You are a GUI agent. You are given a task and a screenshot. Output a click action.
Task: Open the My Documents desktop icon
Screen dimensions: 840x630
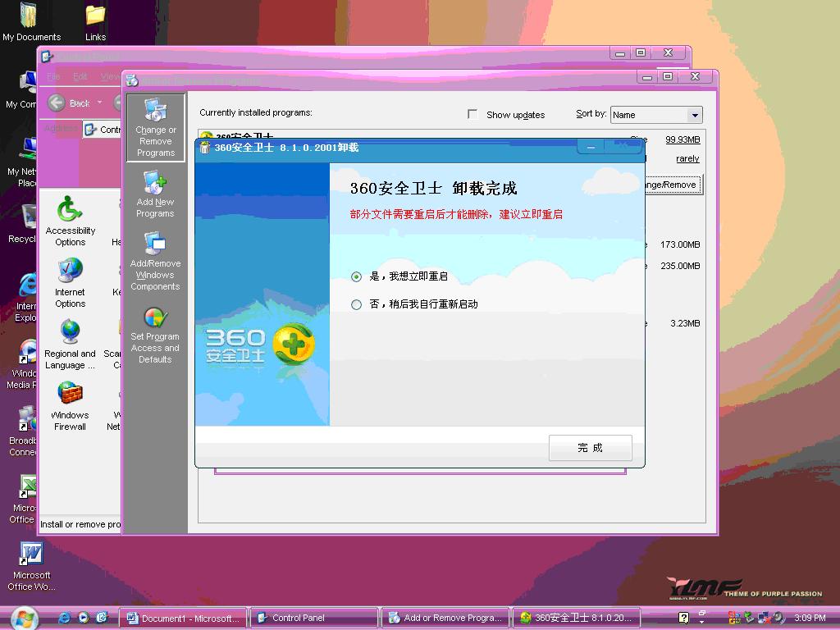tap(30, 22)
